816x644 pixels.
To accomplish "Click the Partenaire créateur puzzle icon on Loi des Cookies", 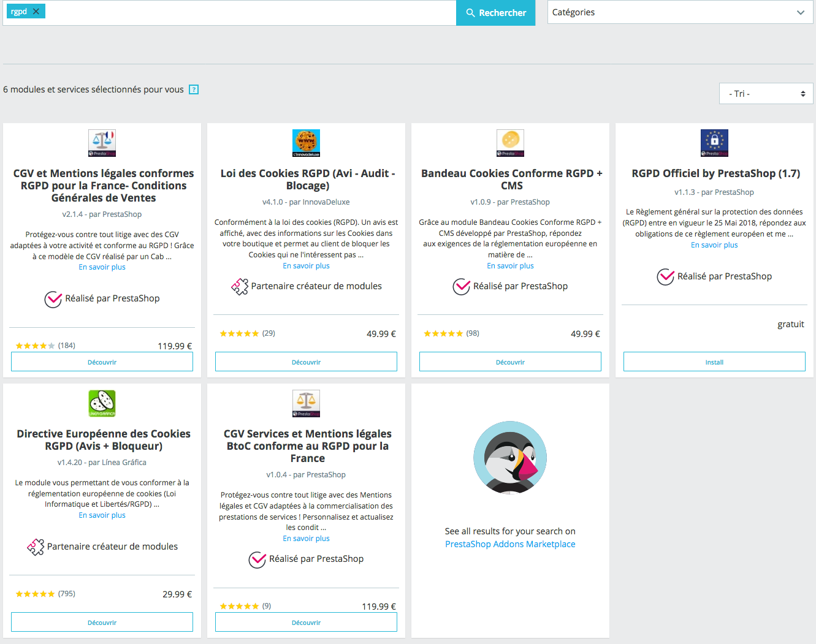I will 240,286.
